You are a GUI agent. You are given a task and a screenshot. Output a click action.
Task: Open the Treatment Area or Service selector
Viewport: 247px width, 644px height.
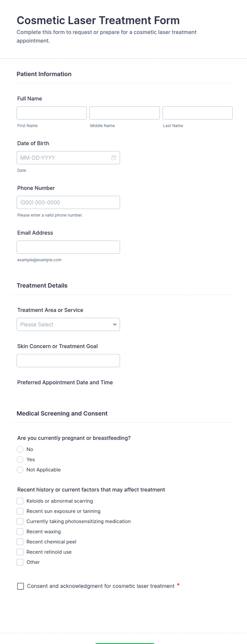68,324
